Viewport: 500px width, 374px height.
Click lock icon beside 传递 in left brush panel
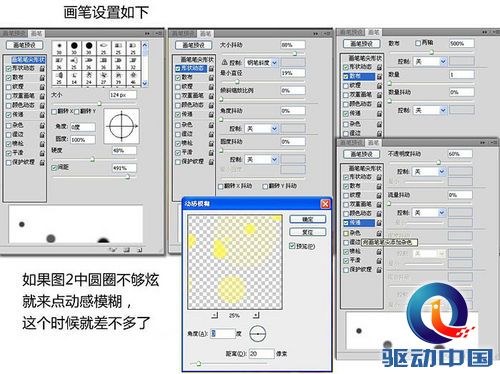pyautogui.click(x=42, y=115)
